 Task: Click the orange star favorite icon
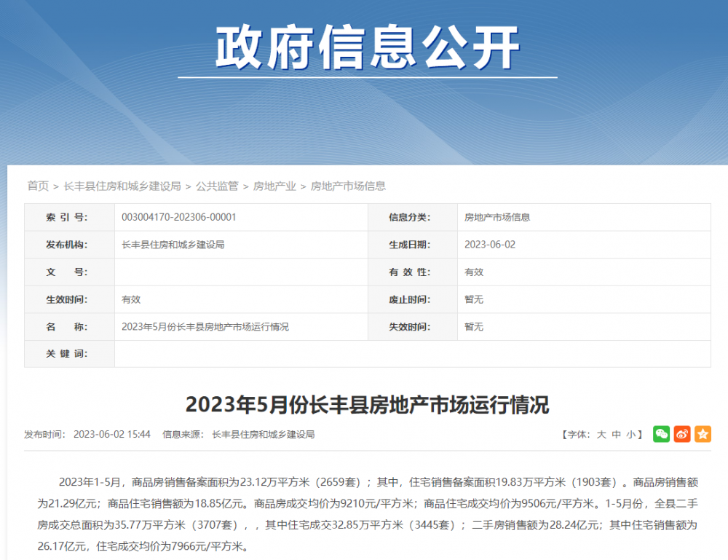point(703,434)
